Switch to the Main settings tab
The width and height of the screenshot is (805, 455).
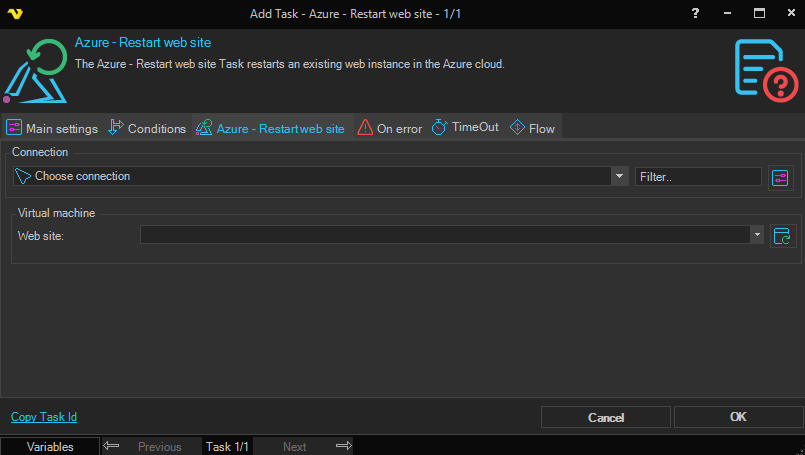point(52,128)
